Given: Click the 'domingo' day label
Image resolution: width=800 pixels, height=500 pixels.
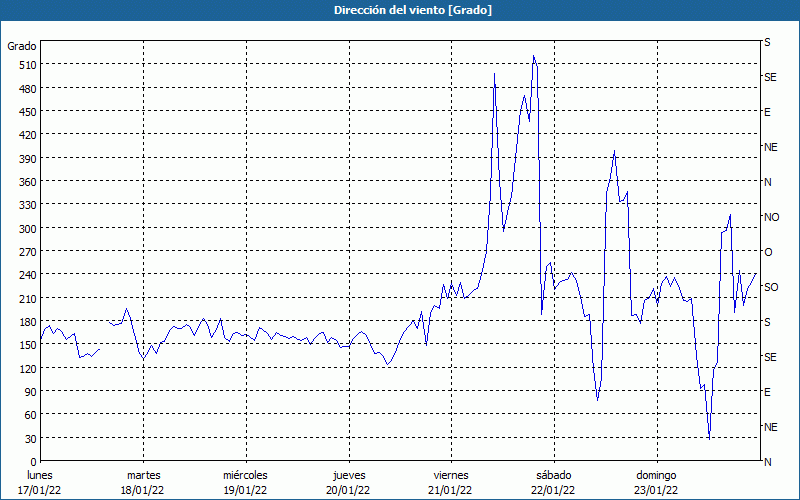Looking at the screenshot, I should 656,475.
